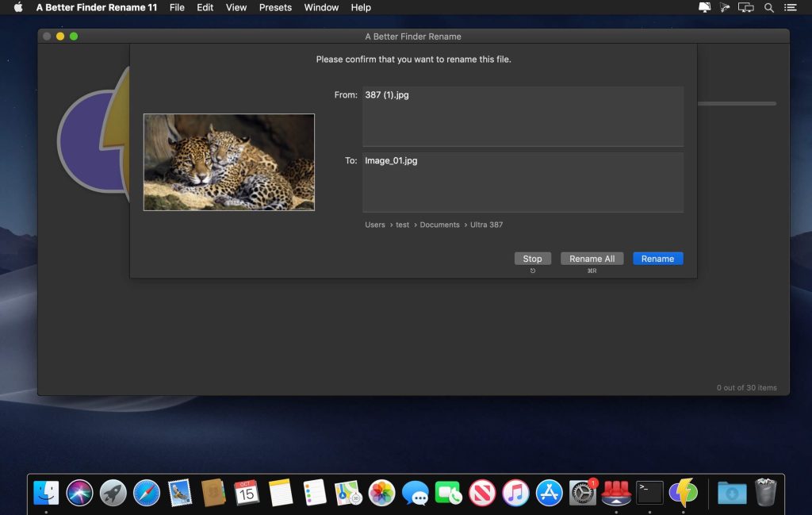Launch Safari from the dock

tap(147, 493)
